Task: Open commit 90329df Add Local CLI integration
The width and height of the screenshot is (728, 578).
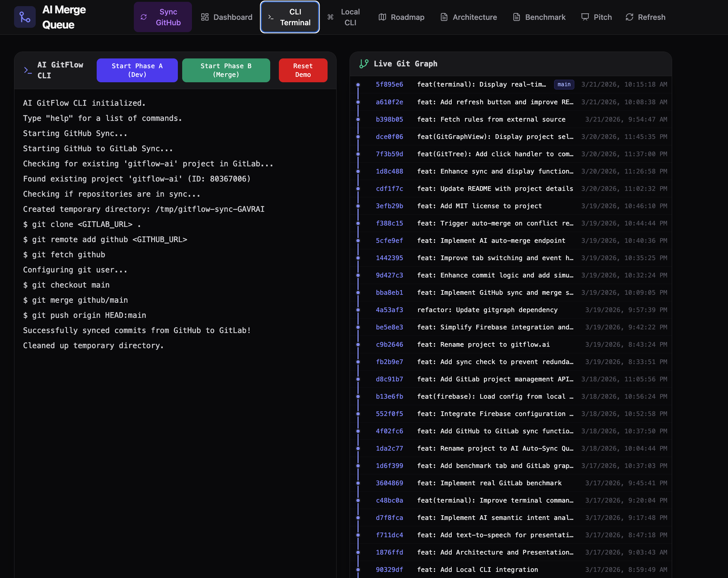Action: pyautogui.click(x=477, y=570)
